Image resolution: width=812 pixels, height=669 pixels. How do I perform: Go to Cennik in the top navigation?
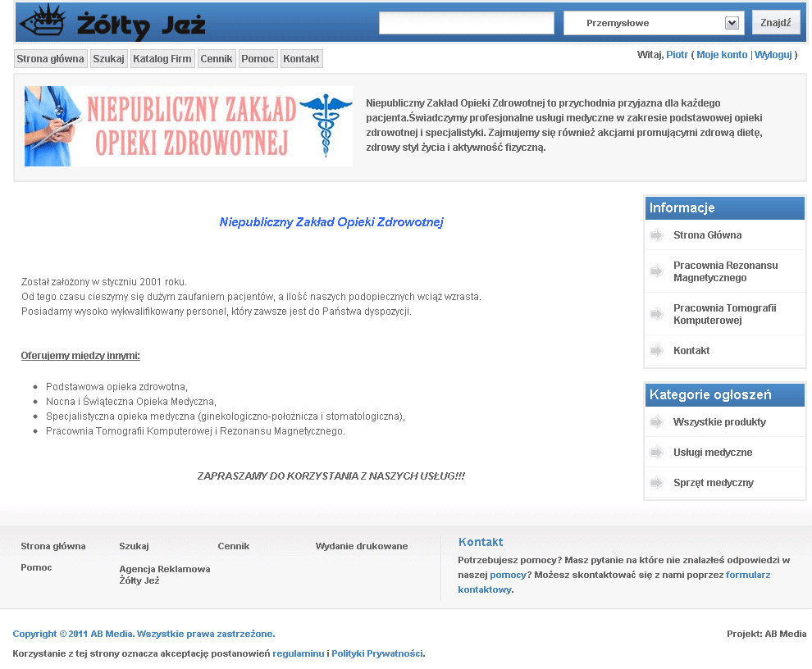point(217,59)
